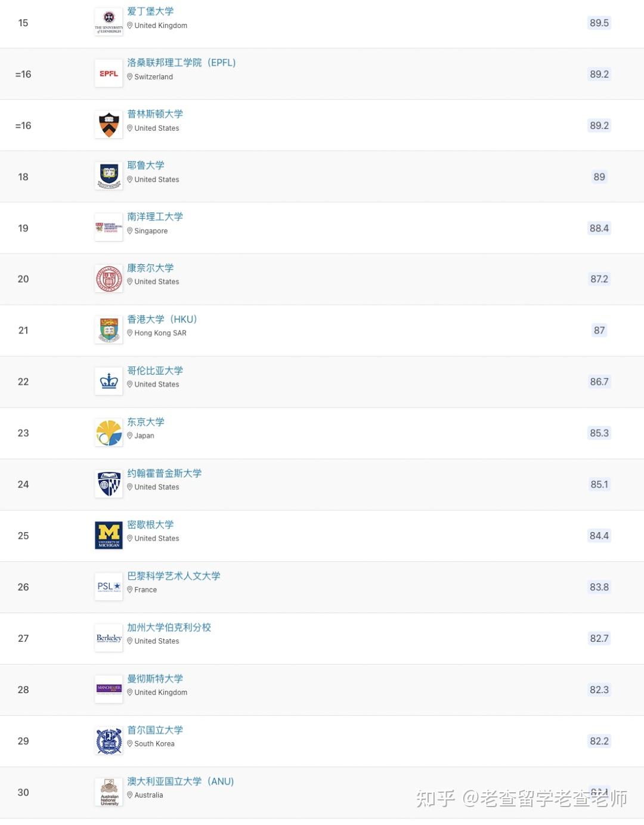Open the 南洋理工大学 university link
Viewport: 644px width, 825px height.
155,217
